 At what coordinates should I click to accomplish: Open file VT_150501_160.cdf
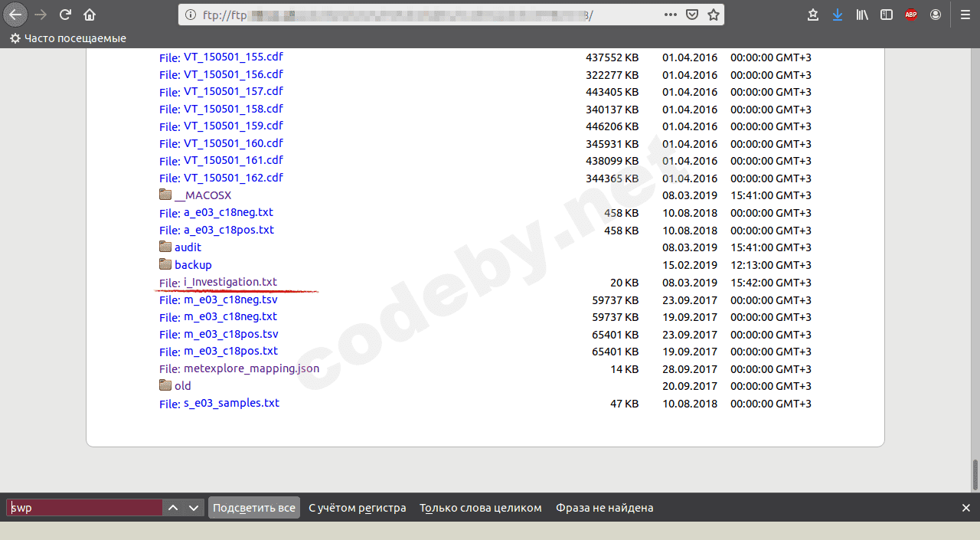point(234,143)
